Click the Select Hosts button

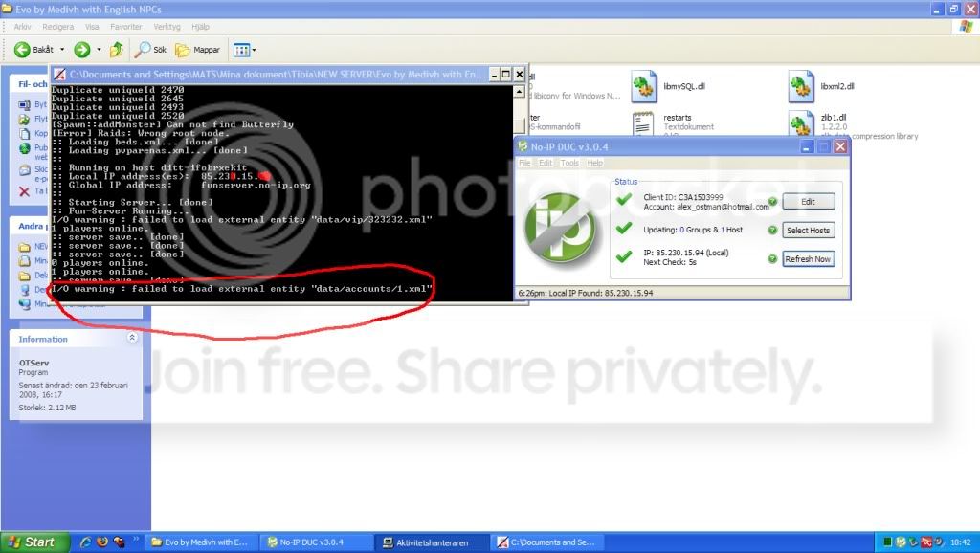[808, 231]
